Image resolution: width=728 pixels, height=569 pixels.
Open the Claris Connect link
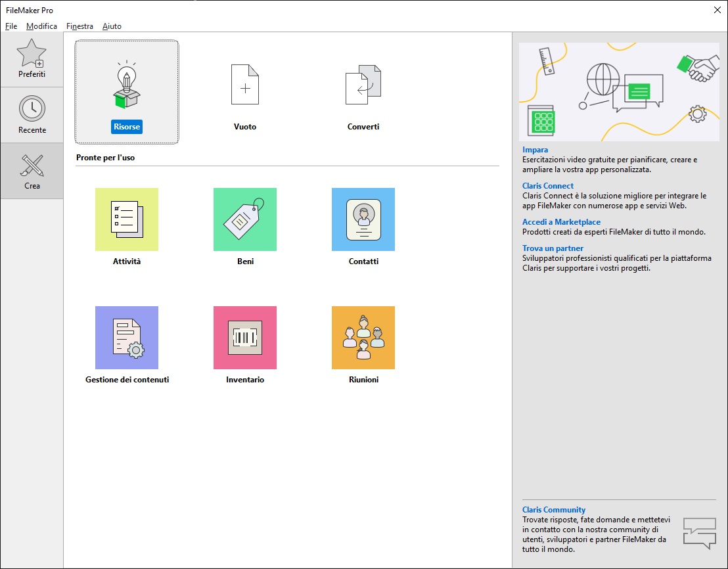pos(548,186)
